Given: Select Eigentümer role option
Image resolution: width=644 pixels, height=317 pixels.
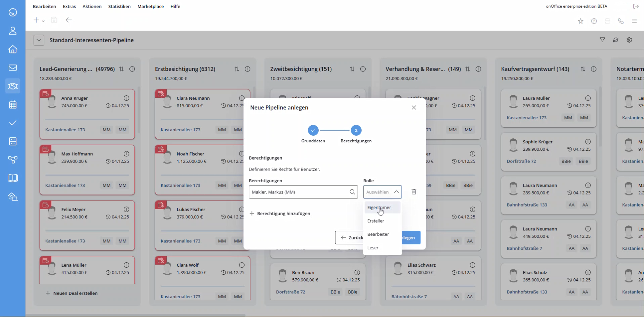Looking at the screenshot, I should [x=379, y=208].
